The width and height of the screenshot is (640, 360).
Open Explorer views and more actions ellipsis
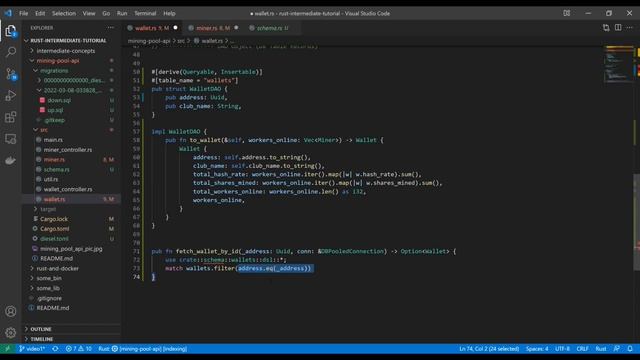pos(111,28)
